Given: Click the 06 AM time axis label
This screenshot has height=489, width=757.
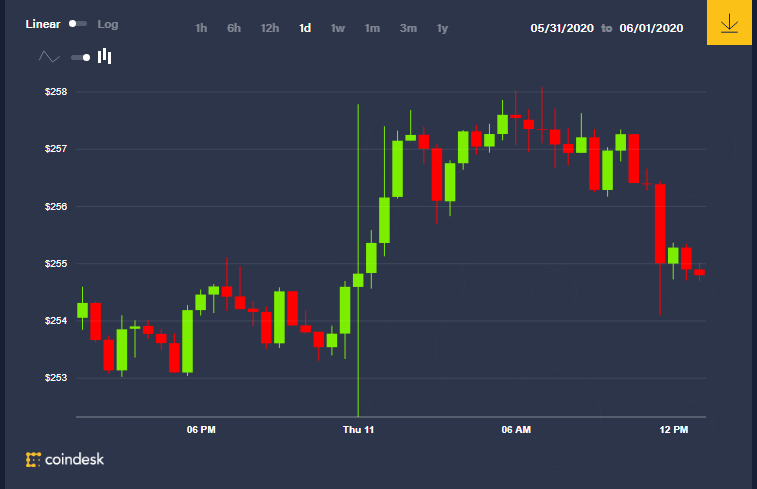Looking at the screenshot, I should coord(516,430).
